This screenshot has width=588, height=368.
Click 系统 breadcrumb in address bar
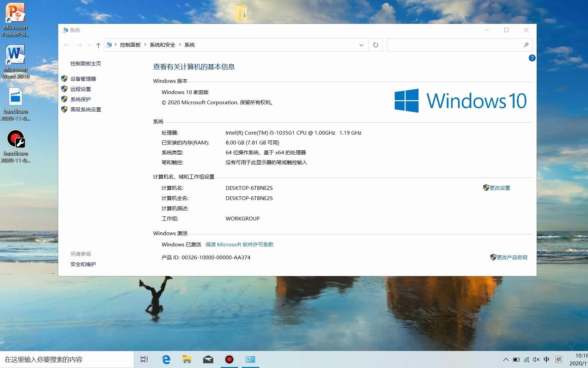[x=190, y=45]
